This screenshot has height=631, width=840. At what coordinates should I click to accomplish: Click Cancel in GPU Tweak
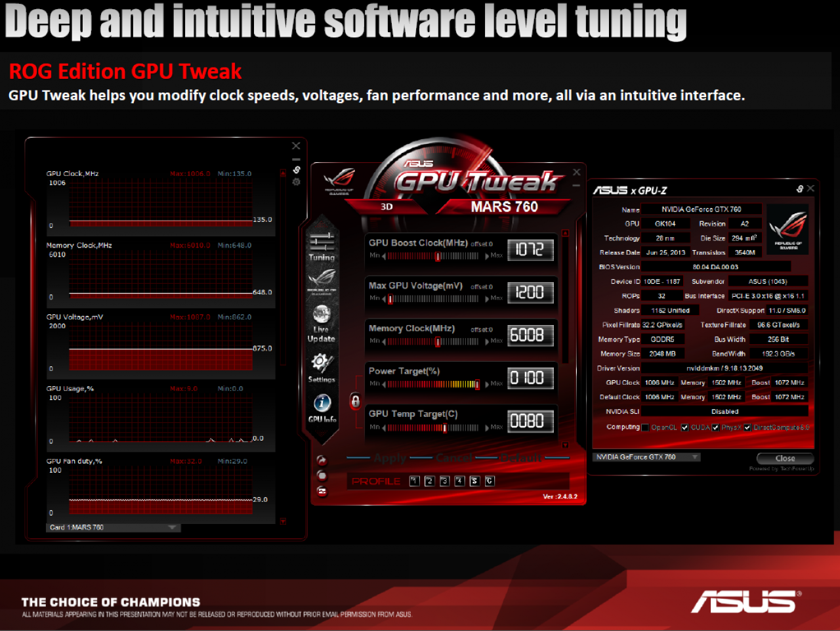453,458
